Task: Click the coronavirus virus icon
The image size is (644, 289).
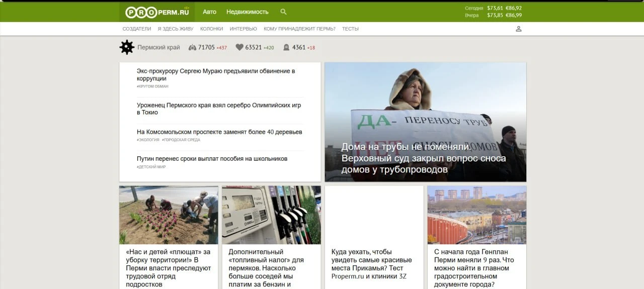Action: 127,47
